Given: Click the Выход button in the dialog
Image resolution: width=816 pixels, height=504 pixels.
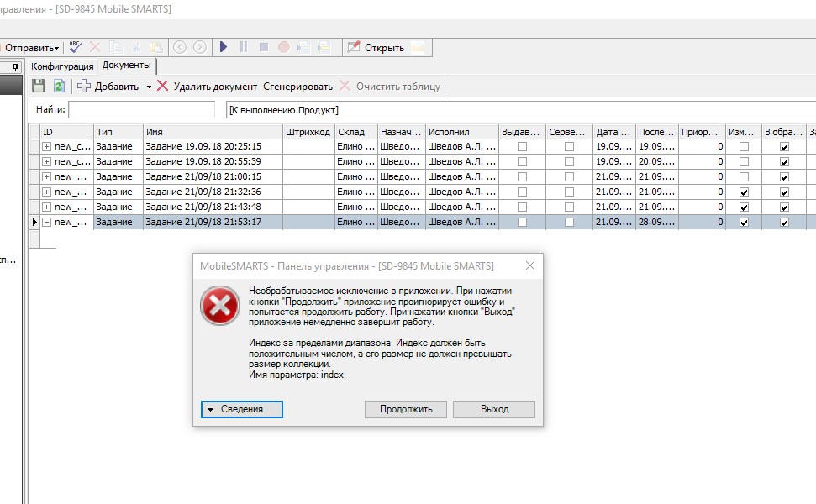Looking at the screenshot, I should [x=494, y=409].
